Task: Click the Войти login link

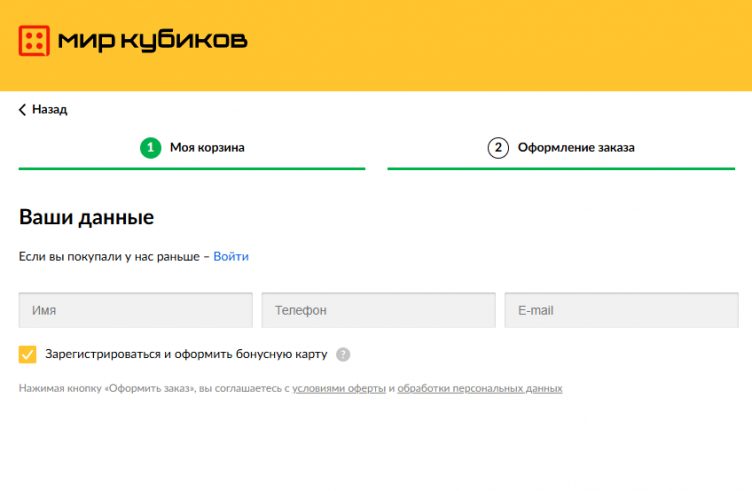Action: coord(231,257)
